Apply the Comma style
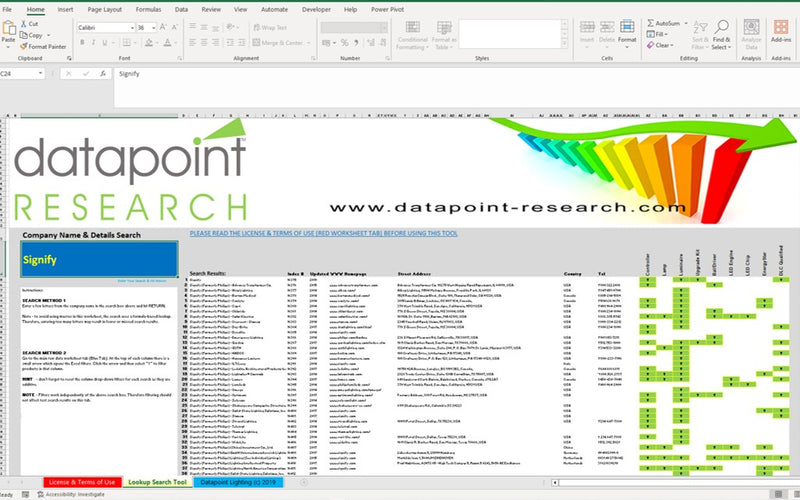 [356, 43]
